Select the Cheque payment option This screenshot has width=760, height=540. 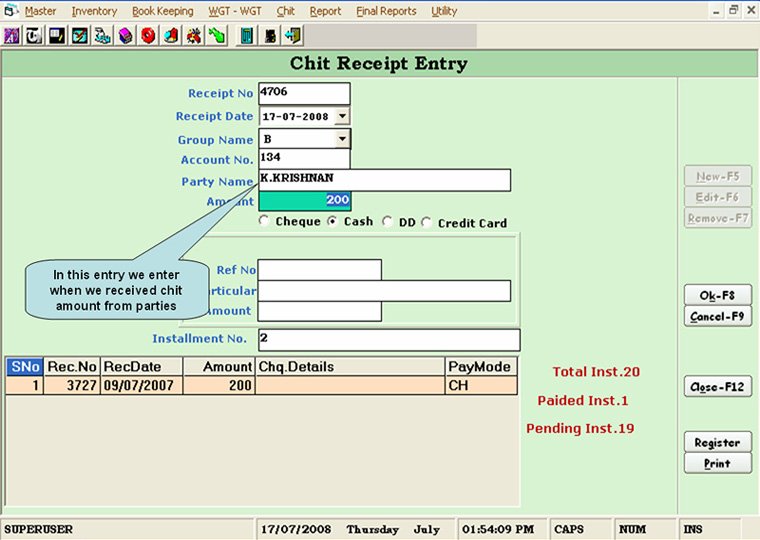click(x=265, y=222)
